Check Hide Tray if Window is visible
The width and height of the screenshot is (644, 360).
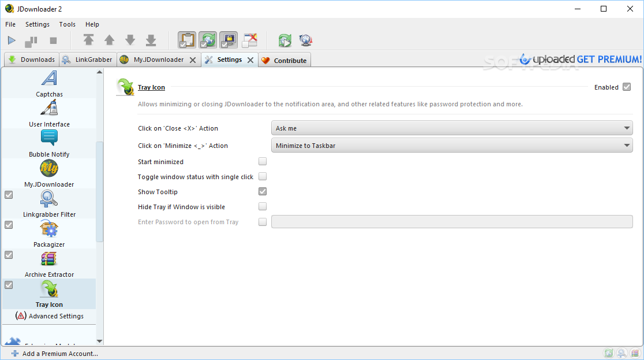263,206
